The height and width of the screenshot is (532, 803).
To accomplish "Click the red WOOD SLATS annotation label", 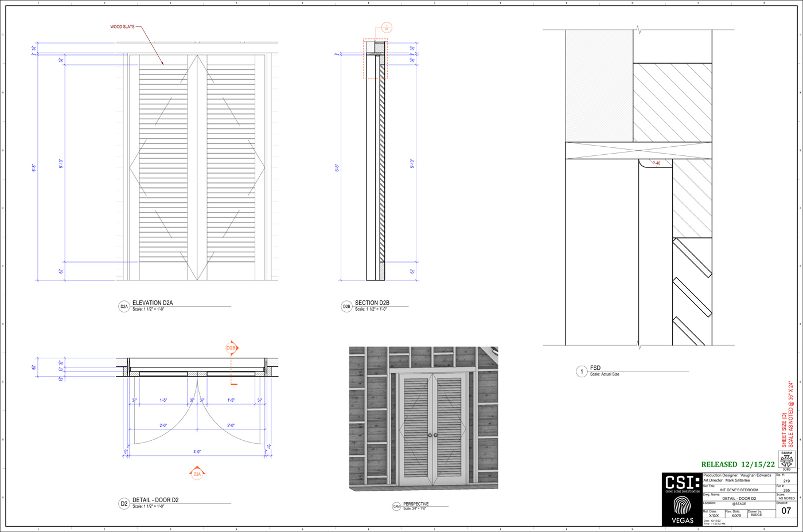I will point(122,27).
